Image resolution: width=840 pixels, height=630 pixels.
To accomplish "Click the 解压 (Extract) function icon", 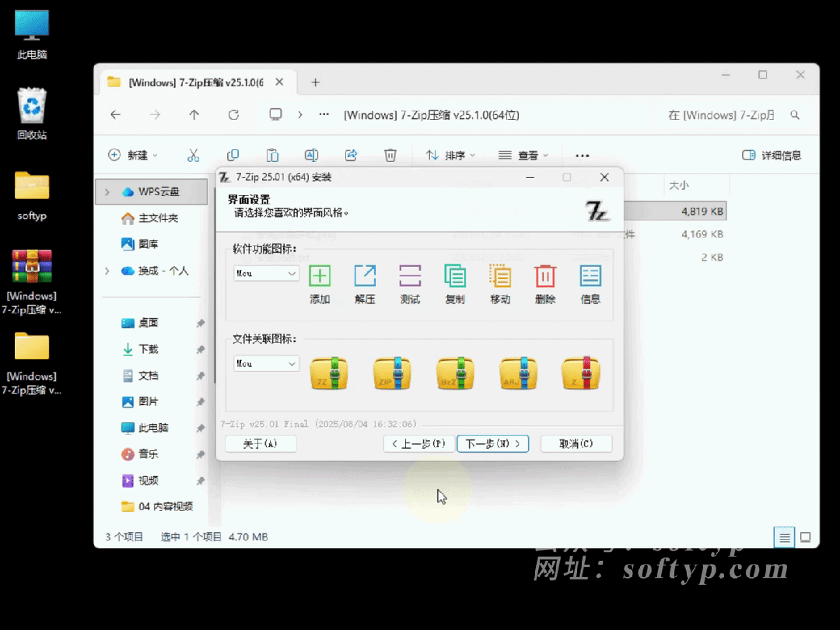I will 365,276.
